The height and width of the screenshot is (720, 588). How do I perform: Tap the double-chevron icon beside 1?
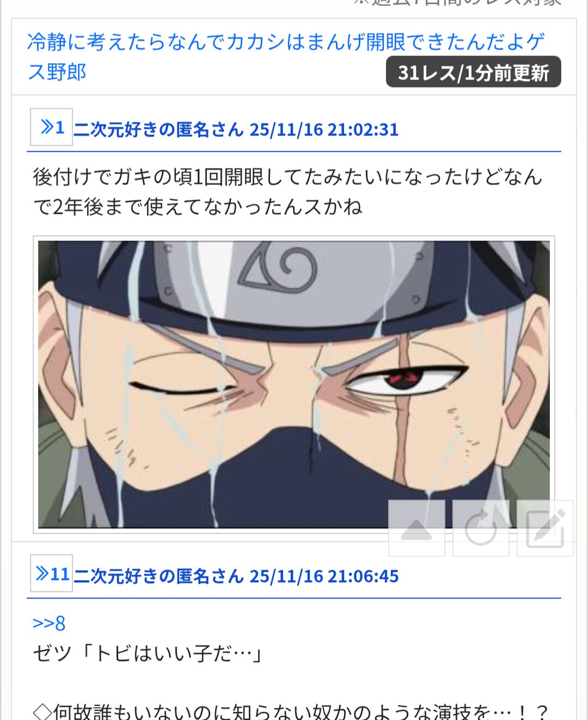click(47, 127)
